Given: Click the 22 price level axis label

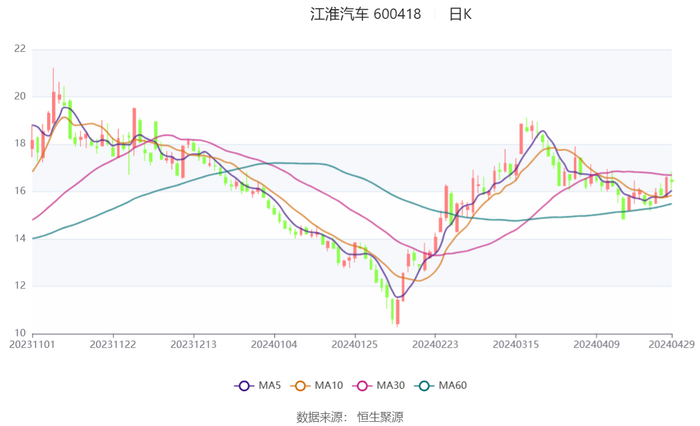Looking at the screenshot, I should click(x=19, y=48).
